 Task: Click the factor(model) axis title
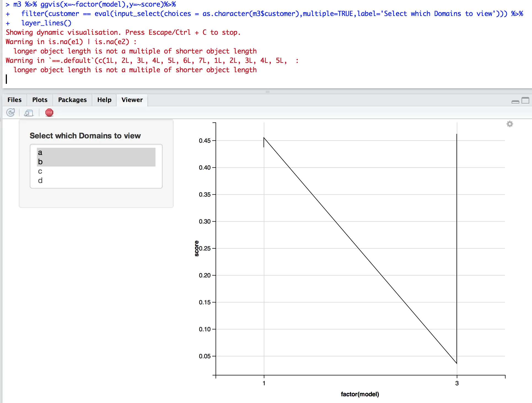coord(360,394)
